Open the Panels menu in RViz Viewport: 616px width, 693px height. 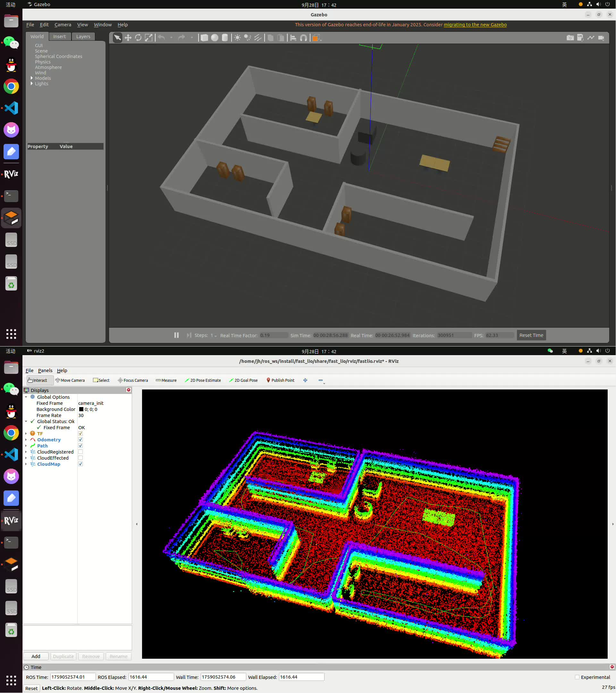click(x=45, y=370)
